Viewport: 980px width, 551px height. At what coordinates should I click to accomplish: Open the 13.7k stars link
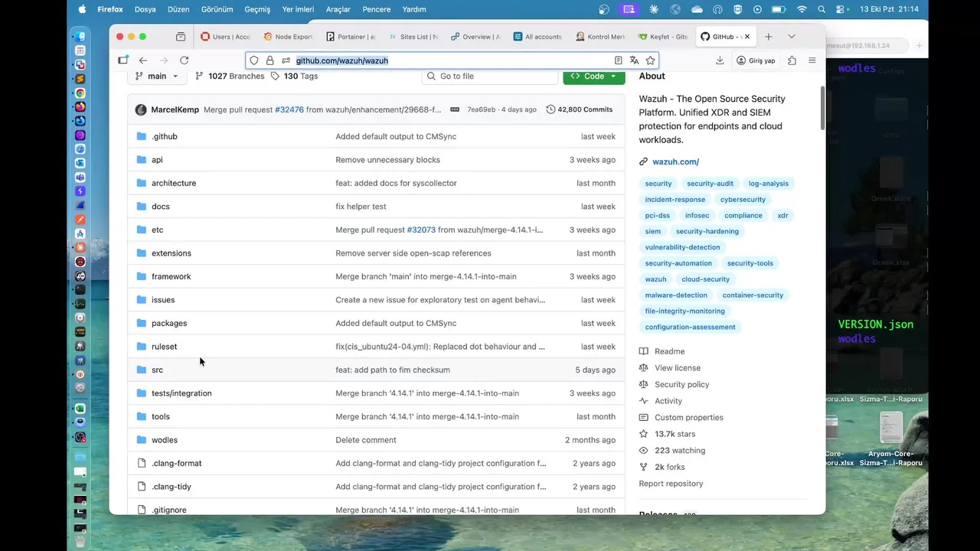[x=675, y=434]
